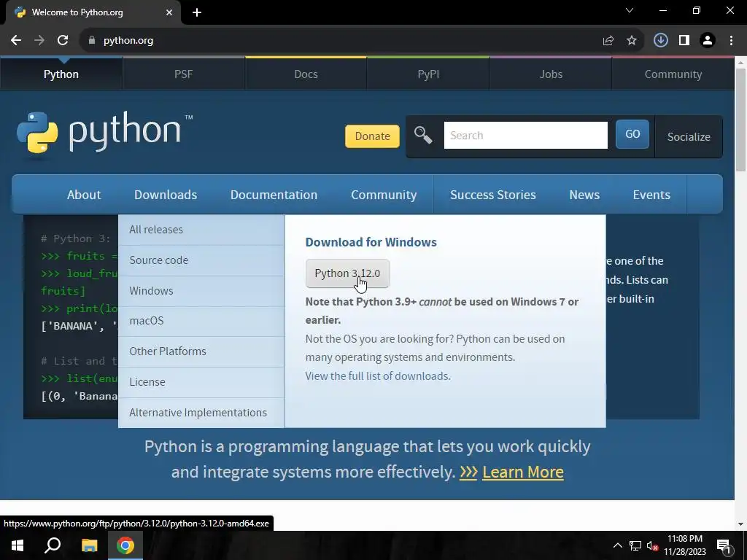Image resolution: width=747 pixels, height=560 pixels.
Task: Close the Welcome to Python.org tab
Action: tap(169, 12)
